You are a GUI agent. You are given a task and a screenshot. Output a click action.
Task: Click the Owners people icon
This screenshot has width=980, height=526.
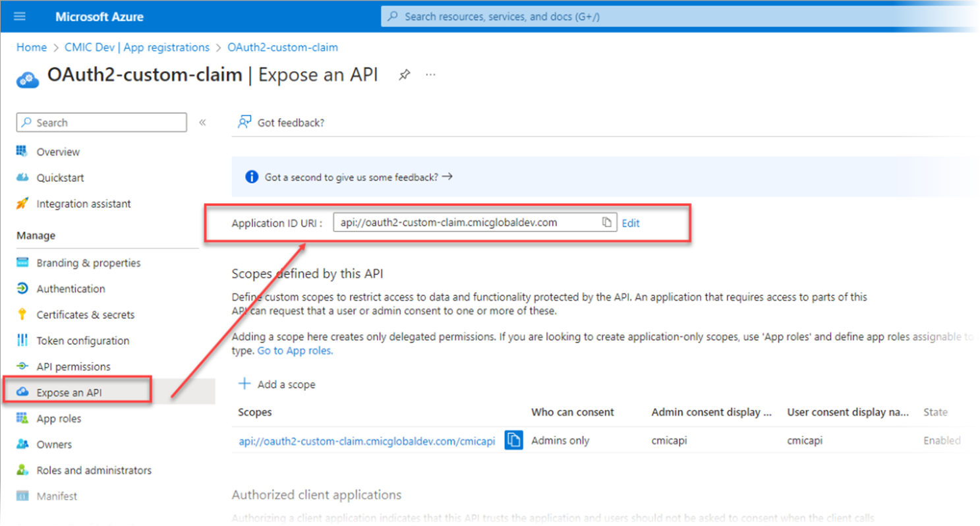click(x=23, y=444)
